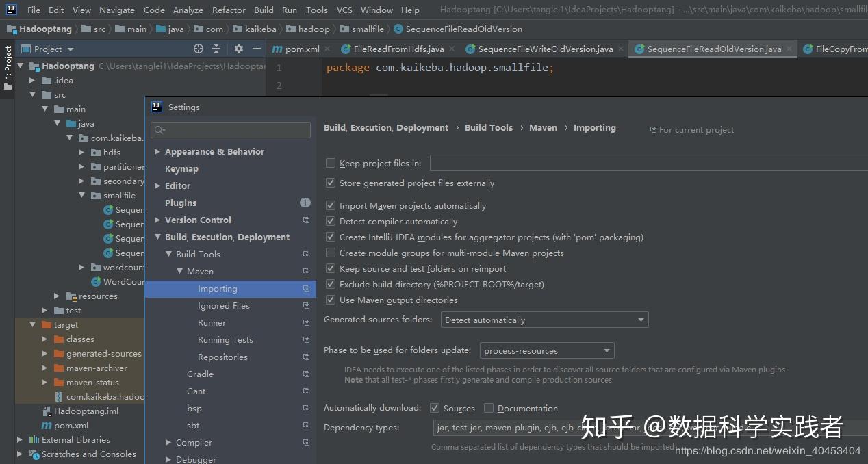This screenshot has width=868, height=464.
Task: Disable Import Maven projects automatically
Action: (331, 206)
